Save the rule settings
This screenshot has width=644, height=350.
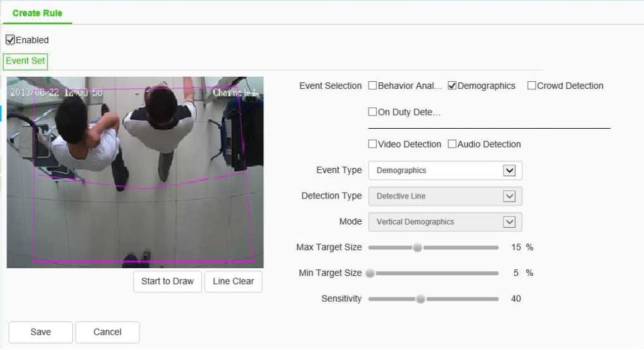pyautogui.click(x=41, y=332)
